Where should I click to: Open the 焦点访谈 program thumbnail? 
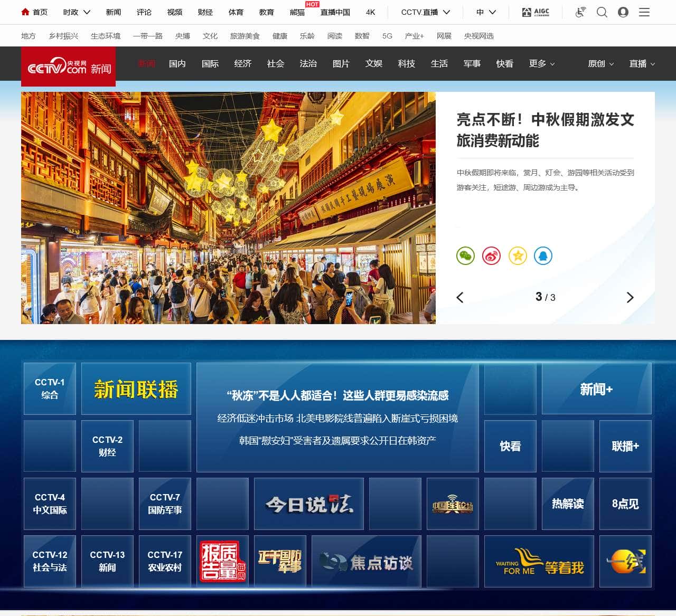365,561
